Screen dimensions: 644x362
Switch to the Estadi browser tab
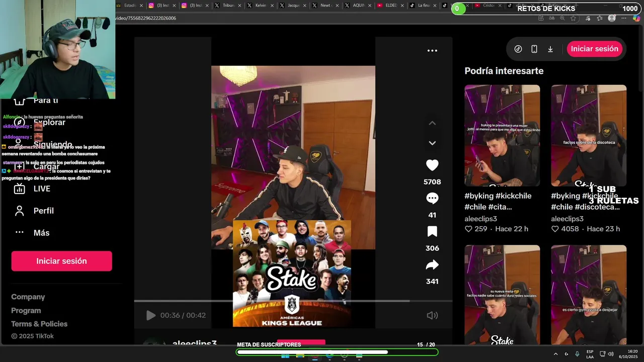[x=130, y=6]
